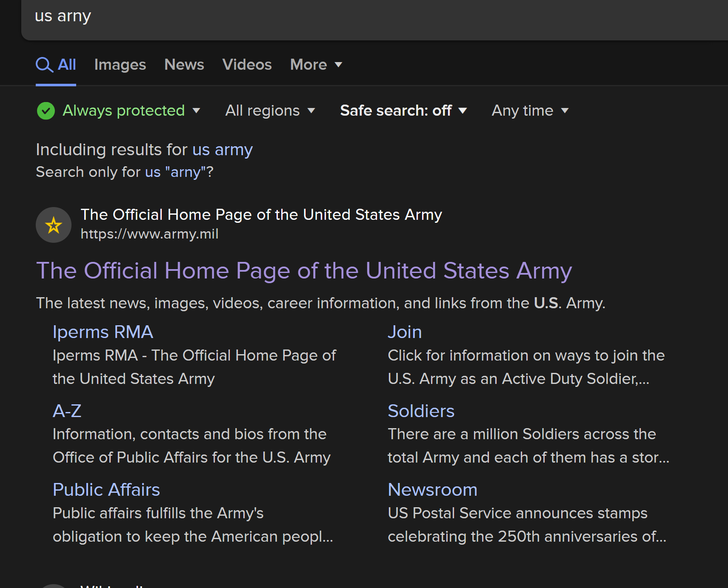Viewport: 728px width, 588px height.
Task: Open the A-Z sitelink
Action: [67, 411]
